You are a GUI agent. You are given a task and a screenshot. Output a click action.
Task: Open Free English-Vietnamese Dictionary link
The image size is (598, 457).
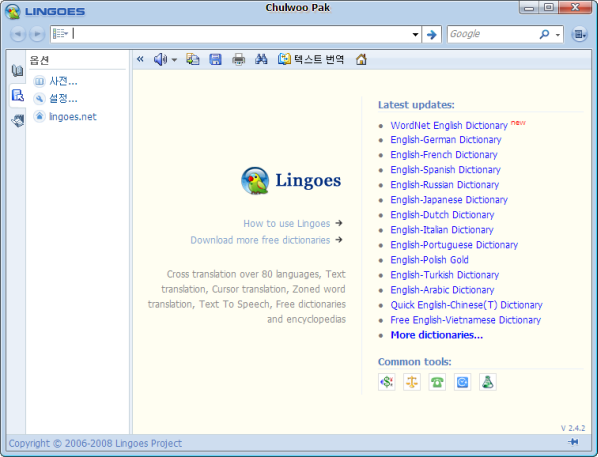[x=465, y=320]
